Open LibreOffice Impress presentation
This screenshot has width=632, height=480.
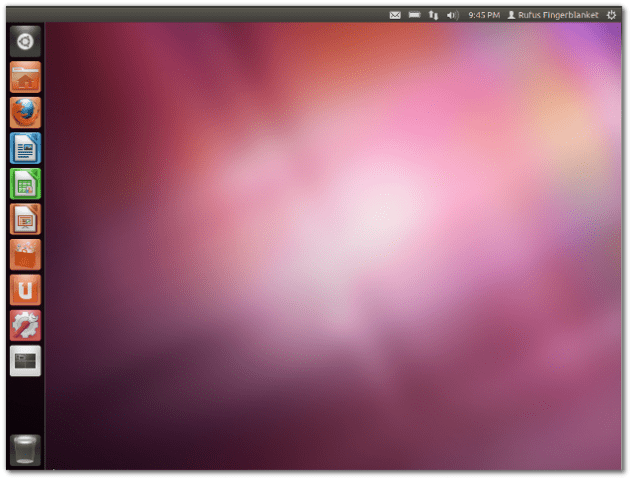(x=25, y=219)
